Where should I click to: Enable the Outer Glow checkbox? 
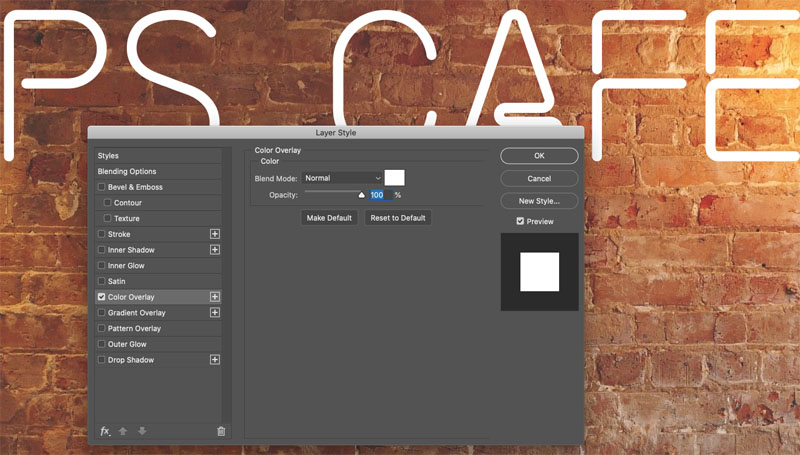pyautogui.click(x=102, y=344)
